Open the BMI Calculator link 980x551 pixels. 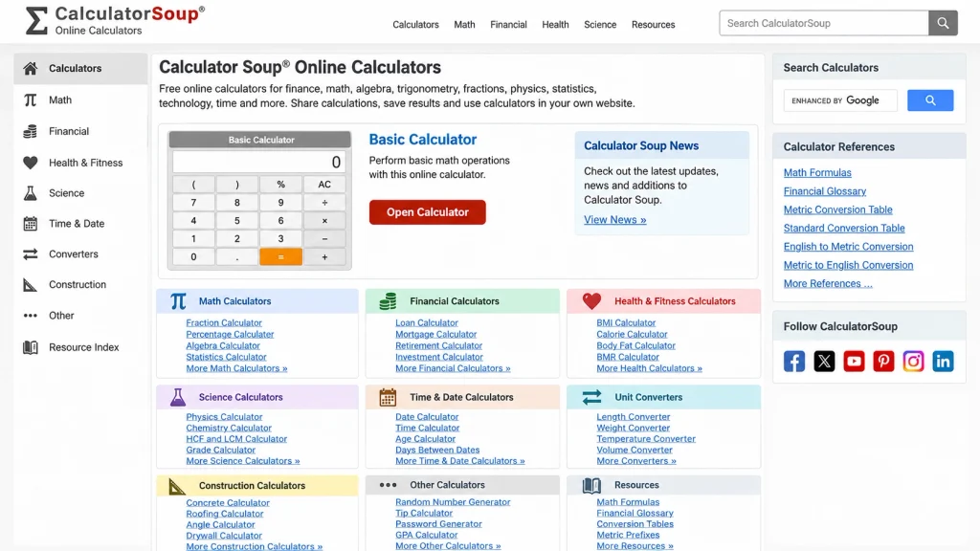click(626, 323)
